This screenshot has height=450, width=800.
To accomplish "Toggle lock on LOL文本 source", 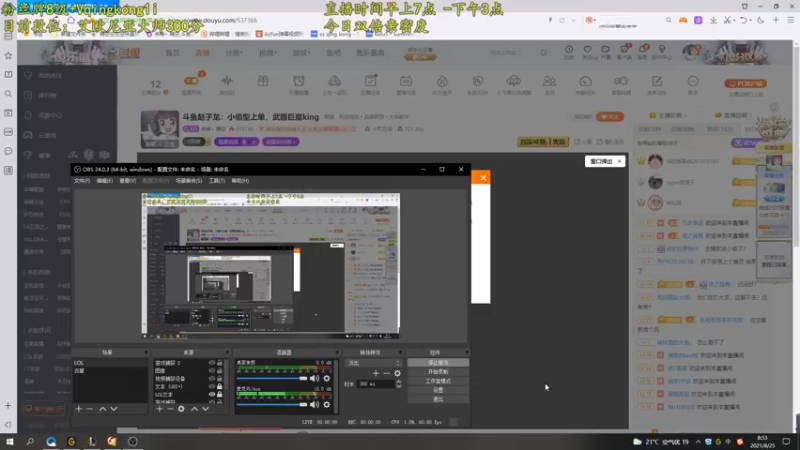I will (x=220, y=394).
